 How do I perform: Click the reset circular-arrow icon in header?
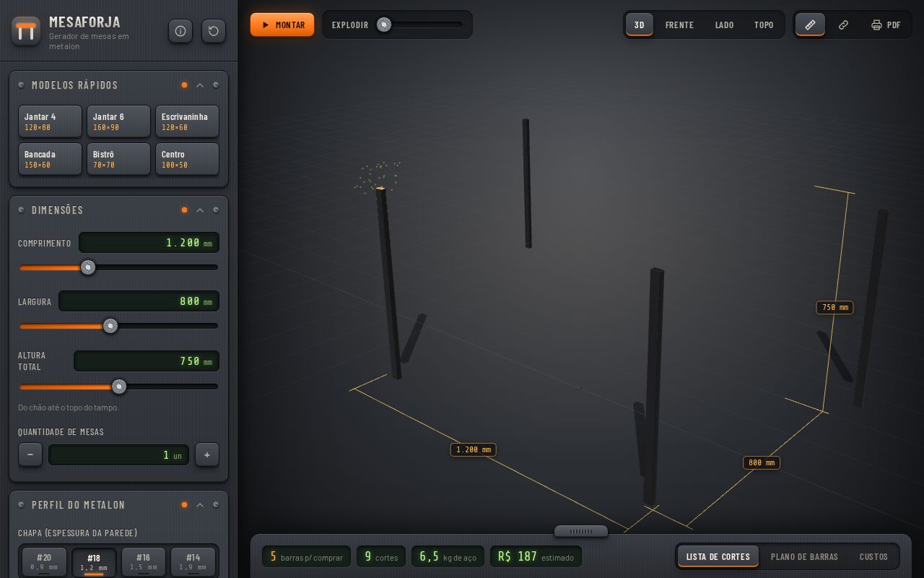click(x=214, y=31)
